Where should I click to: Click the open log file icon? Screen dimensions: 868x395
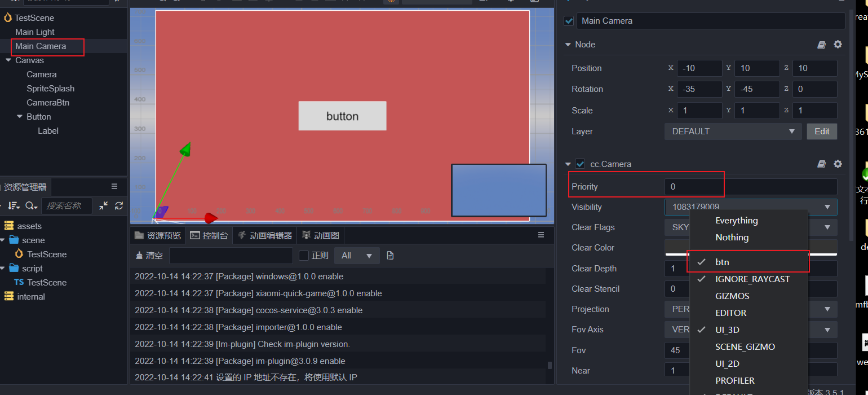[x=390, y=256]
